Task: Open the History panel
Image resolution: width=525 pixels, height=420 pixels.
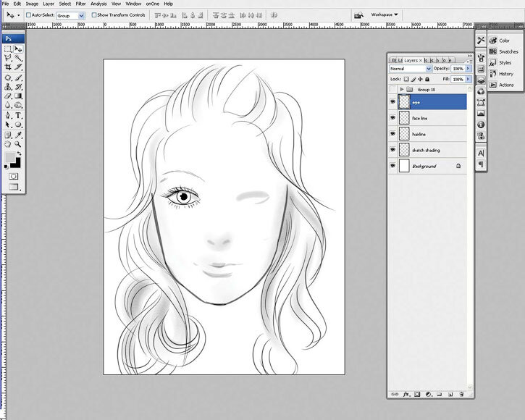Action: [x=505, y=73]
